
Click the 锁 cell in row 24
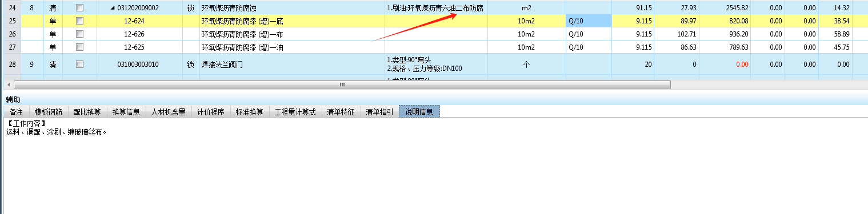[x=190, y=8]
